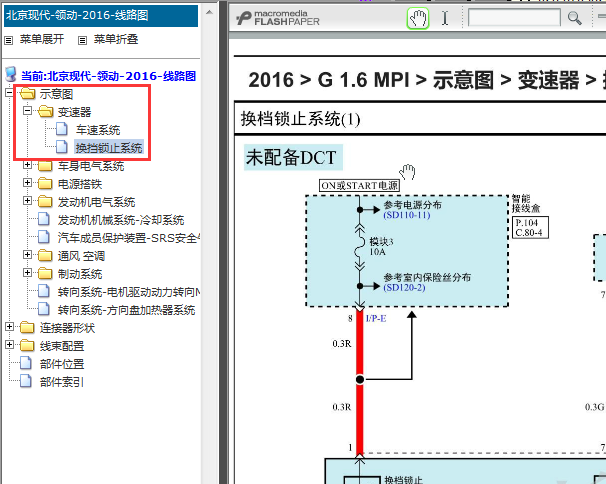This screenshot has width=606, height=484.
Task: Click the 制动系统 folder icon
Action: click(45, 273)
